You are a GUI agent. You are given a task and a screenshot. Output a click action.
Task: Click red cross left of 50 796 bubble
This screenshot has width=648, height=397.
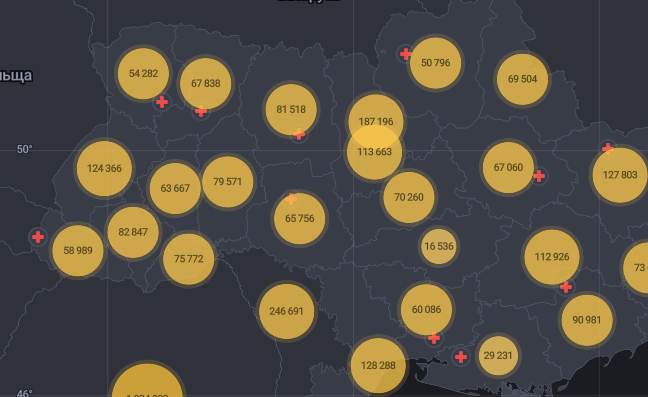(x=406, y=54)
